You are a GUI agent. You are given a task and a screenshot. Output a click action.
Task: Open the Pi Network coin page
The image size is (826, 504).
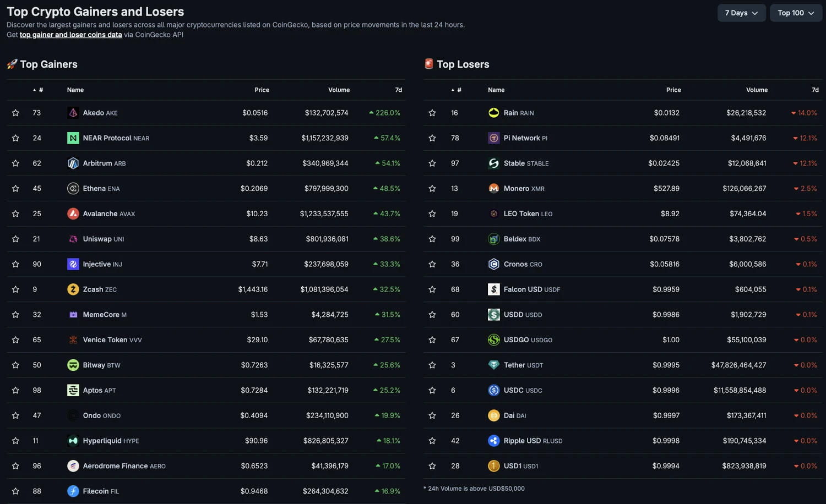(525, 138)
